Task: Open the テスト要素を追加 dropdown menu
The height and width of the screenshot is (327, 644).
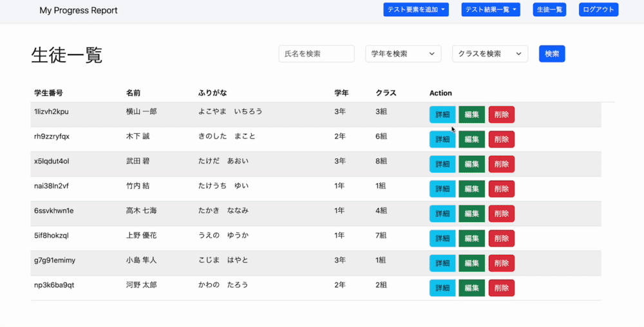Action: coord(416,10)
